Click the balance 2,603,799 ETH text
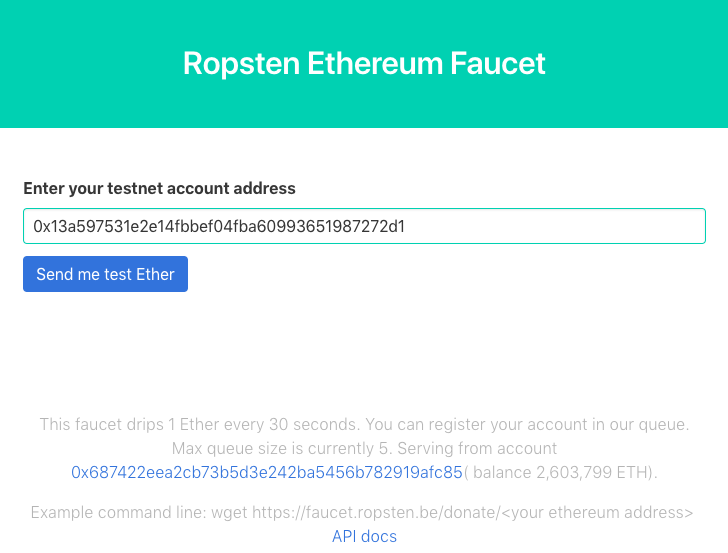Screen dimensions: 728x553 tap(563, 472)
